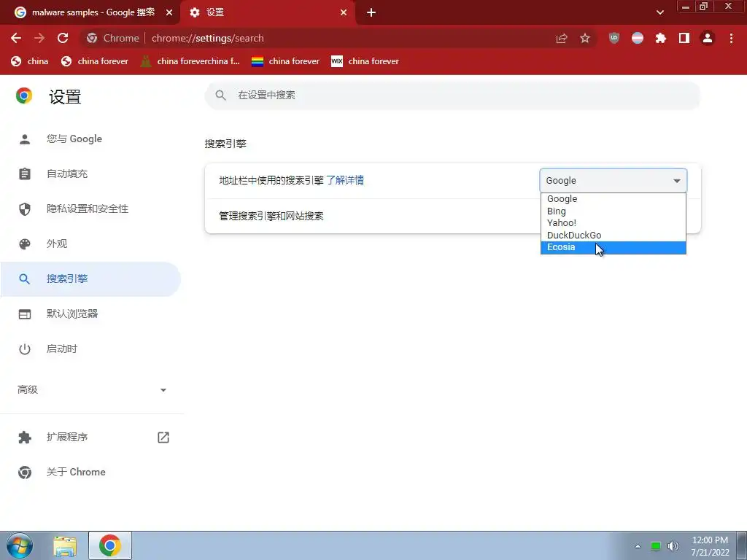
Task: Close the malware samples Google tab
Action: click(169, 12)
